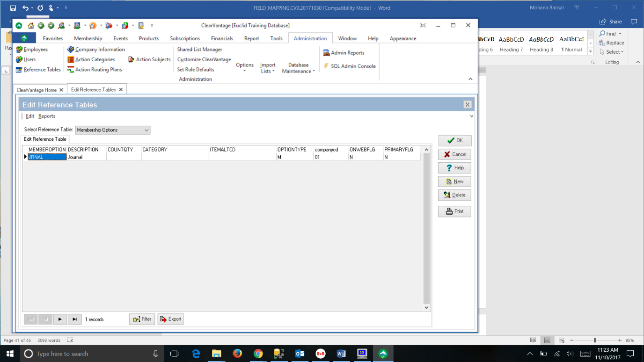This screenshot has height=362, width=644.
Task: Click the Filter button
Action: click(142, 319)
